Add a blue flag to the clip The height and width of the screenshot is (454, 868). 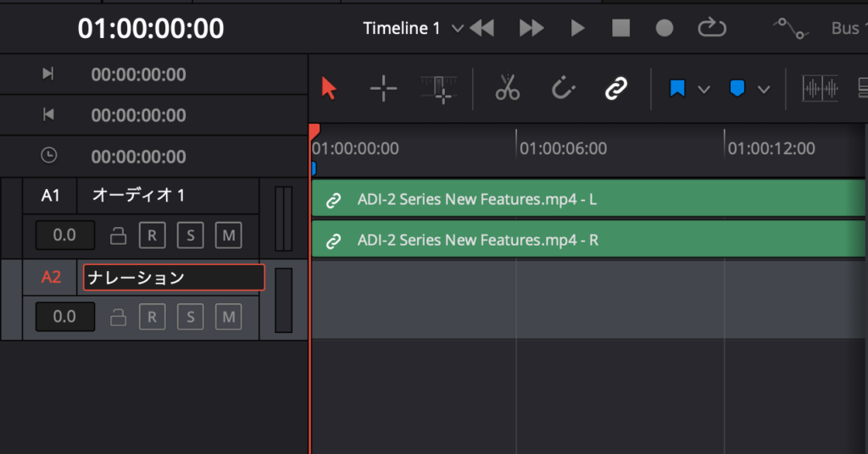(x=676, y=88)
